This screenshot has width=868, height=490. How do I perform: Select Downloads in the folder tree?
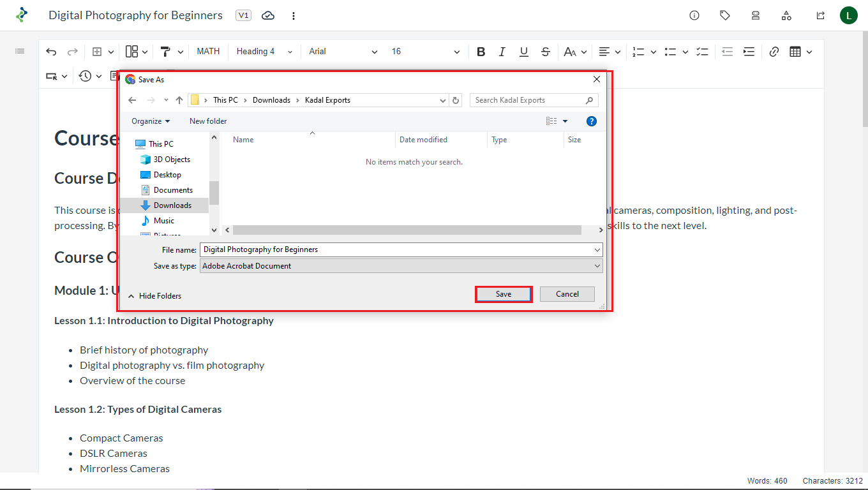coord(172,205)
